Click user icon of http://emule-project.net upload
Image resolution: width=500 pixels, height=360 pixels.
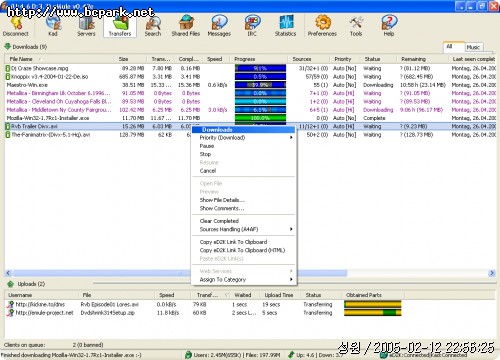[10, 313]
